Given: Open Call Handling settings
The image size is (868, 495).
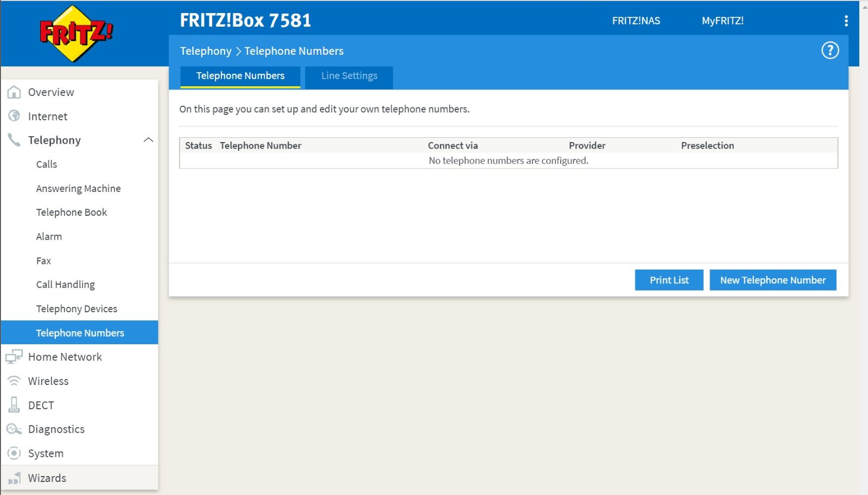Looking at the screenshot, I should 66,285.
